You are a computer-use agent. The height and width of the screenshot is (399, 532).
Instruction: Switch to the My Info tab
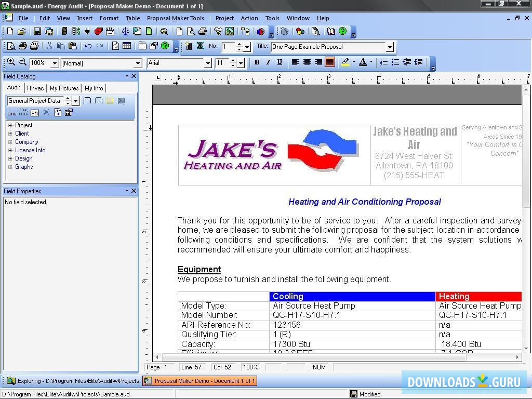94,88
